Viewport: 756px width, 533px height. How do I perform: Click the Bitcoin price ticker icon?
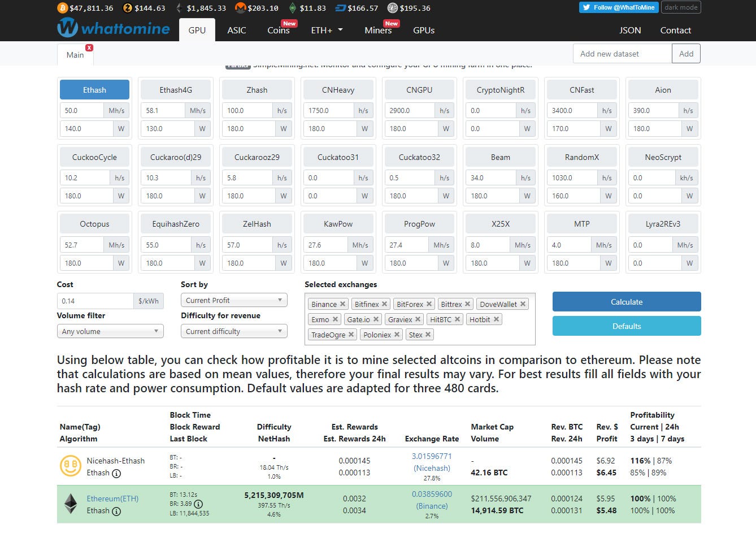point(62,8)
